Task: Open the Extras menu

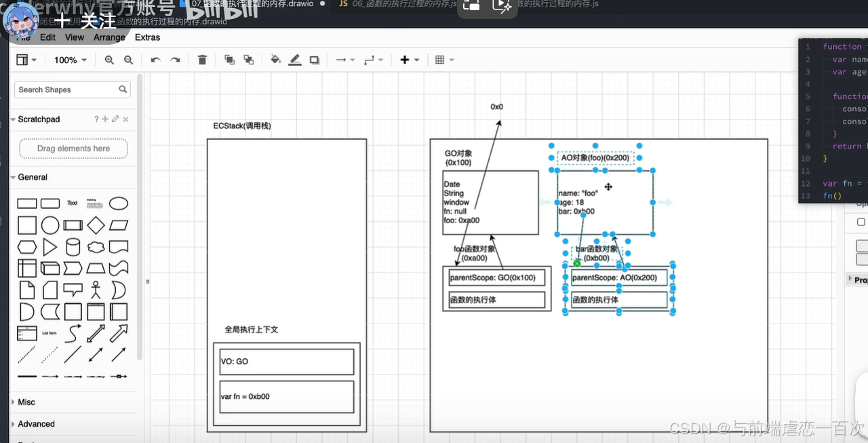Action: (x=147, y=37)
